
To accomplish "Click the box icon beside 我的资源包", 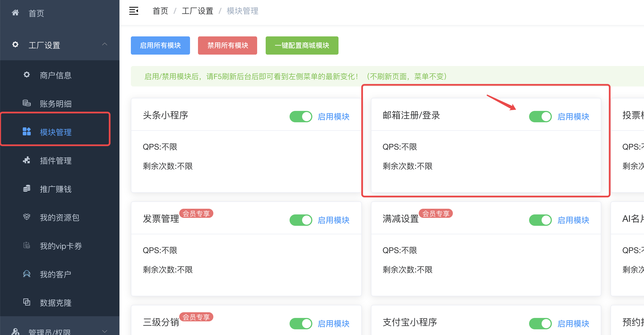I will [x=26, y=217].
